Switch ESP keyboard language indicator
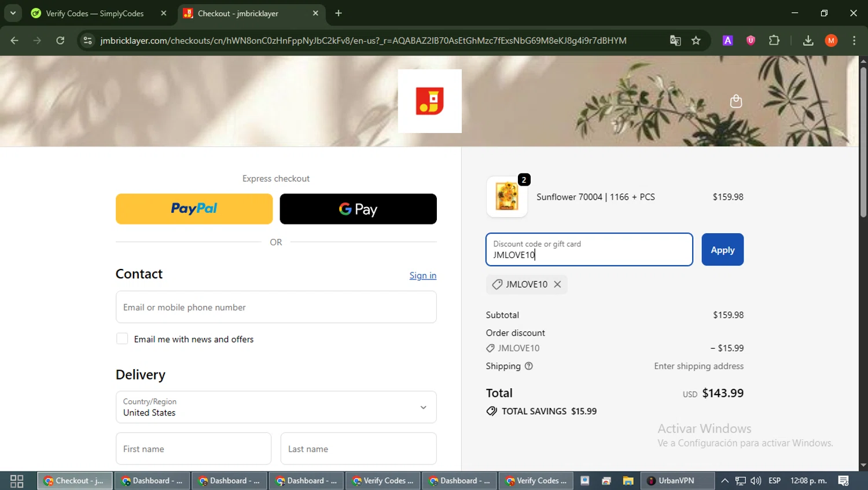Screen dimensions: 868x490 pyautogui.click(x=774, y=481)
